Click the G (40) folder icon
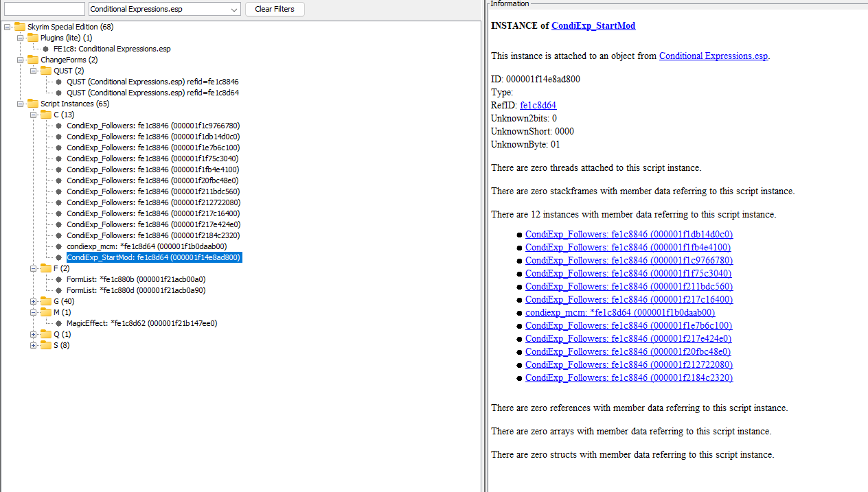868x492 pixels. tap(45, 301)
